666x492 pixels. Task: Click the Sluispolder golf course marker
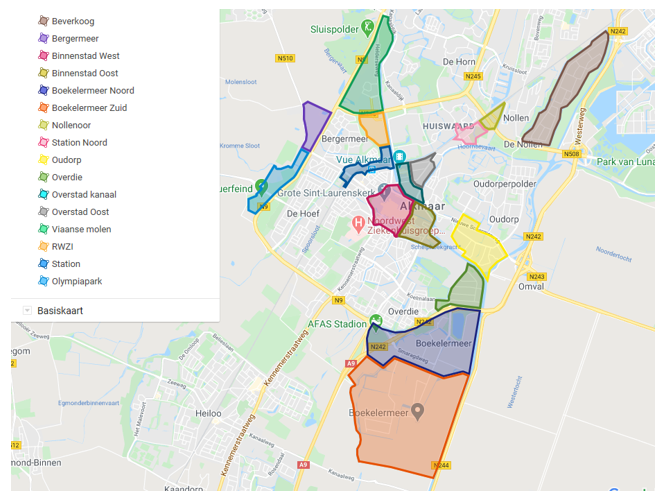point(368,26)
